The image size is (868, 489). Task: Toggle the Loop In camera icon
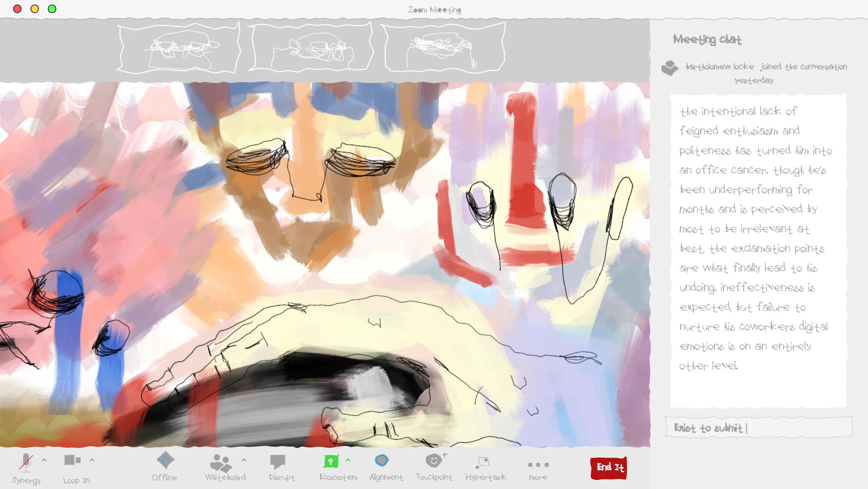pos(72,460)
